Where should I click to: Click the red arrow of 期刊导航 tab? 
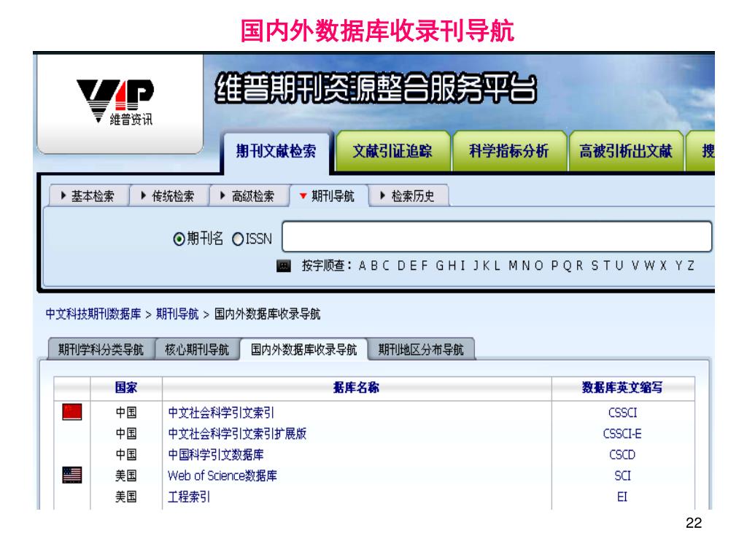(303, 195)
